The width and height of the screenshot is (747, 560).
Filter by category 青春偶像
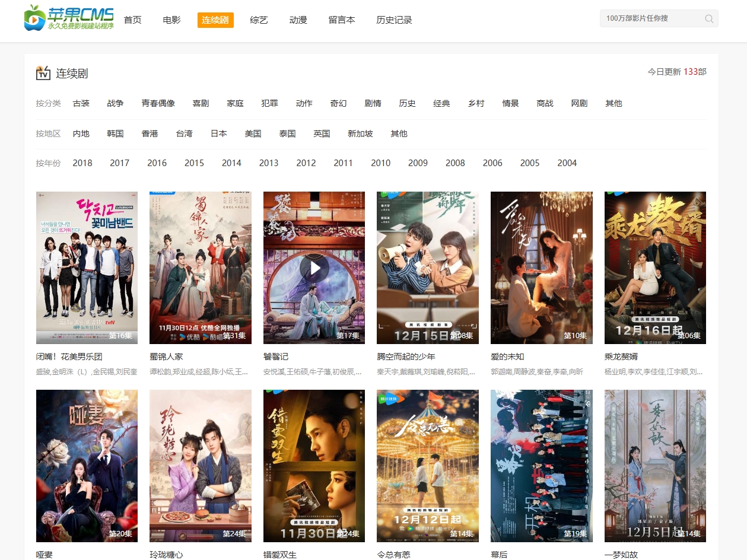[x=158, y=103]
